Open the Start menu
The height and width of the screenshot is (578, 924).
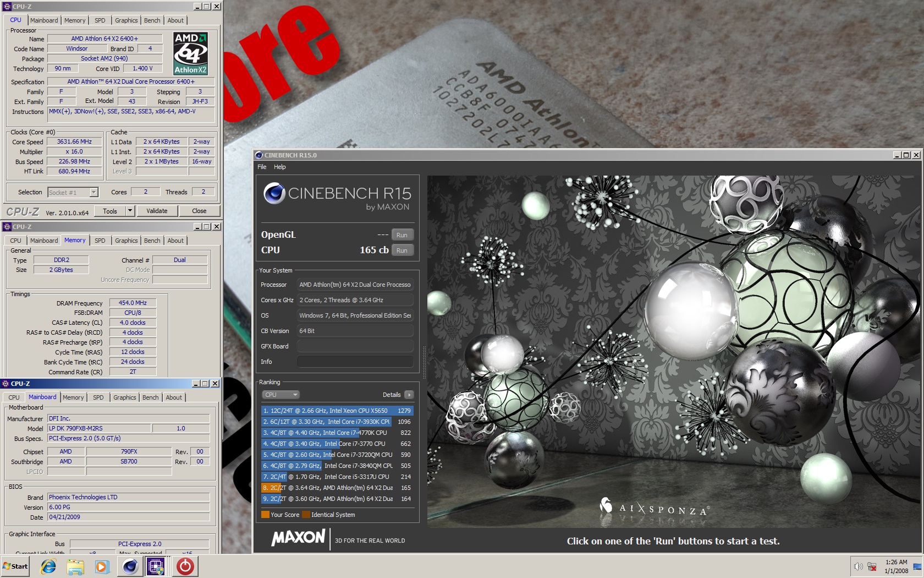click(x=15, y=566)
